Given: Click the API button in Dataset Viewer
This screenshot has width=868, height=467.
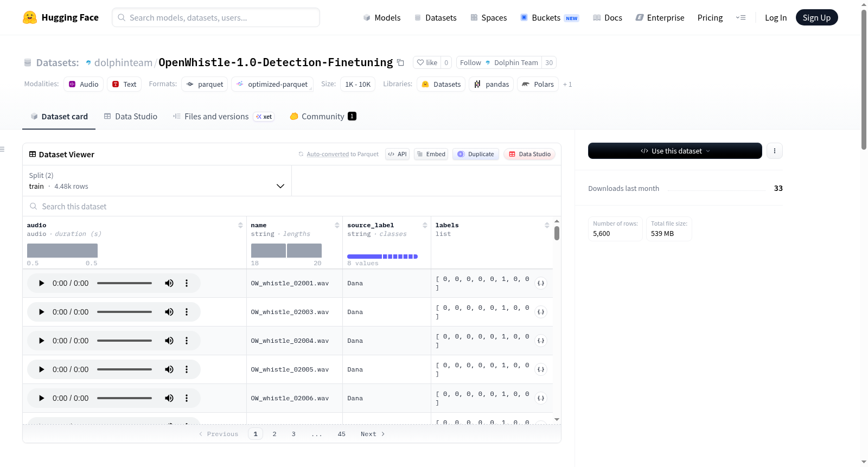Looking at the screenshot, I should [x=398, y=154].
